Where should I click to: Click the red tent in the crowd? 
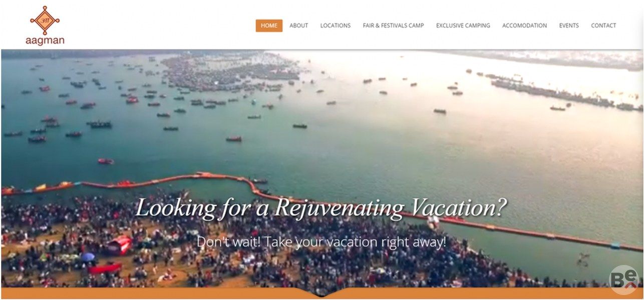[118, 245]
